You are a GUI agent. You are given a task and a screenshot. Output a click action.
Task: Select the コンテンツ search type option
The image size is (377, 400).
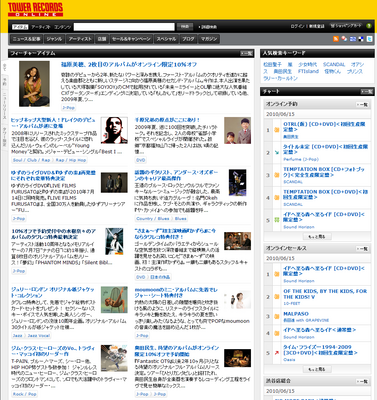63,27
